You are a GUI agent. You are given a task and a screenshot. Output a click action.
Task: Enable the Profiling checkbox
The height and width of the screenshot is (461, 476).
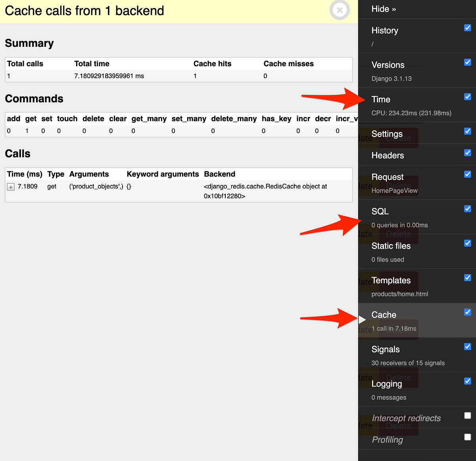click(x=467, y=437)
